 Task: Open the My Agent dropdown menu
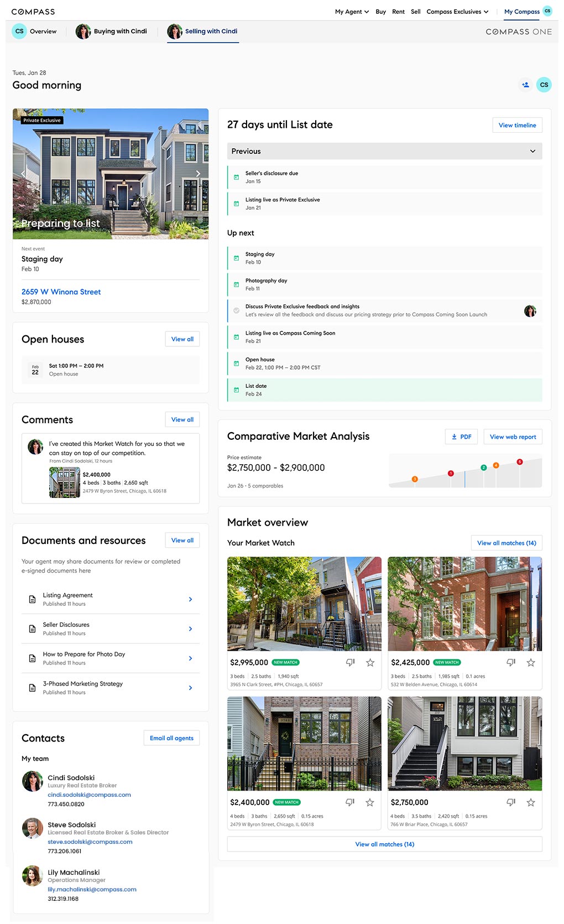pyautogui.click(x=352, y=12)
